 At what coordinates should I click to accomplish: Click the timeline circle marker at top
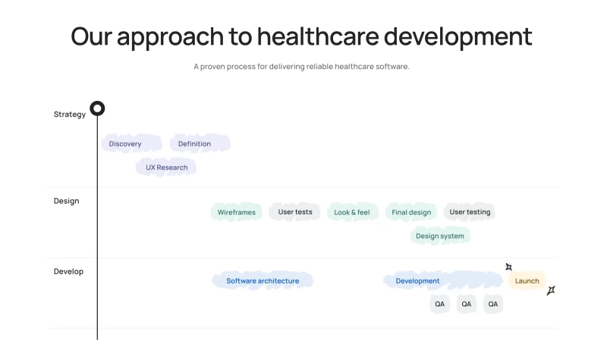coord(97,108)
